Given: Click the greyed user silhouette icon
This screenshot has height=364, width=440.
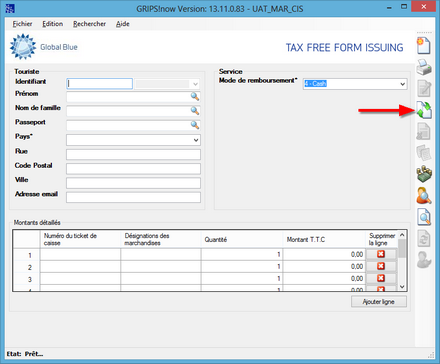Looking at the screenshot, I should click(x=424, y=260).
